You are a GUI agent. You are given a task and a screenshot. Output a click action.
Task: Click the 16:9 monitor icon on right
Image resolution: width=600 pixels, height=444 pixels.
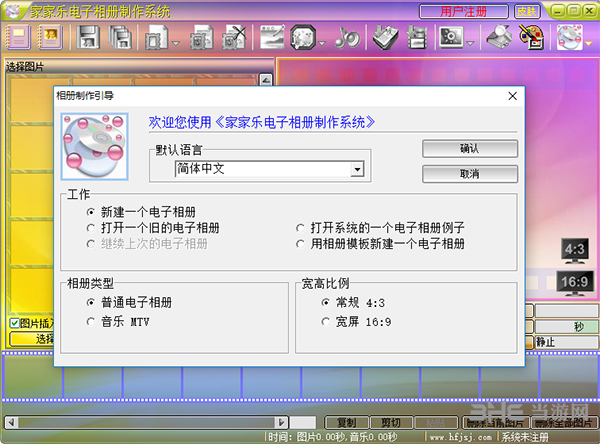pyautogui.click(x=575, y=283)
